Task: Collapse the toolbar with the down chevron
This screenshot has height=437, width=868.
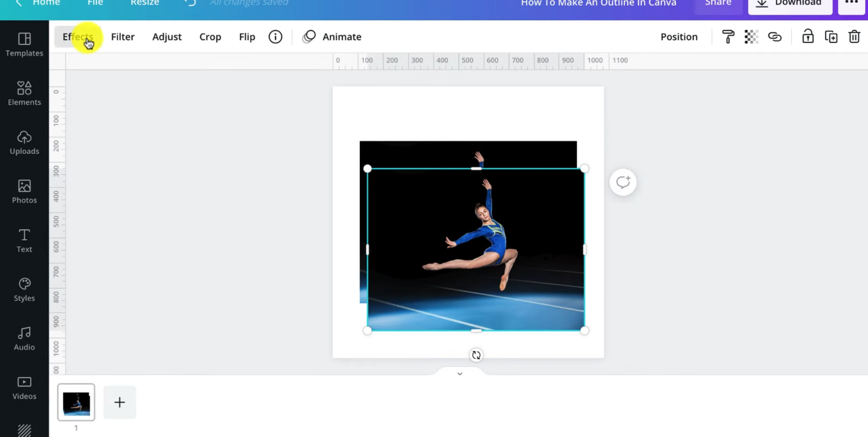Action: tap(459, 373)
